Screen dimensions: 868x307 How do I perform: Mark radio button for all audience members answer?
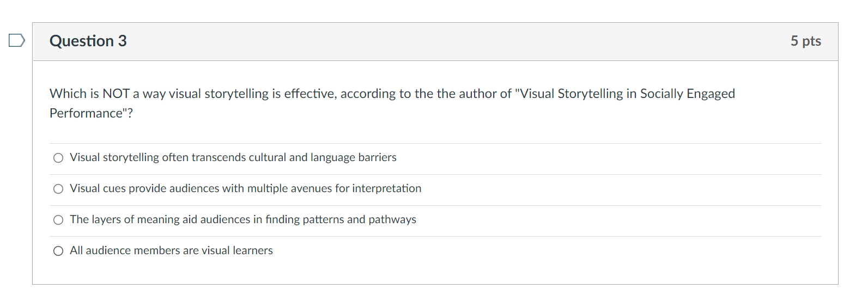(x=58, y=251)
